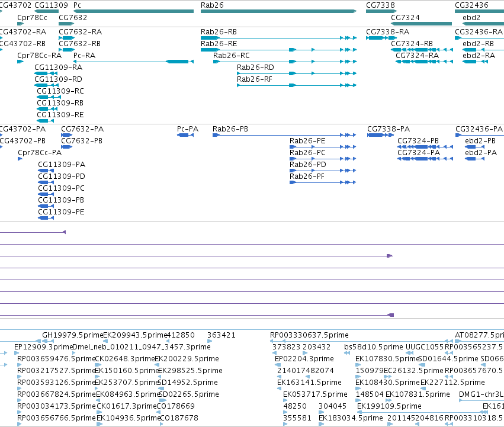Select the ebd2-RB transcript label
The width and height of the screenshot is (504, 427).
pyautogui.click(x=478, y=44)
